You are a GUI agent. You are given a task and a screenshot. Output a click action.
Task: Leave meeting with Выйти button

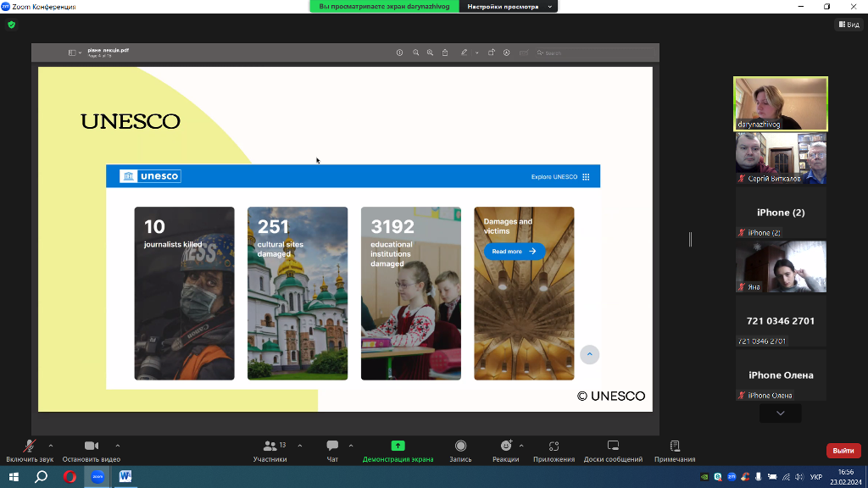point(843,451)
